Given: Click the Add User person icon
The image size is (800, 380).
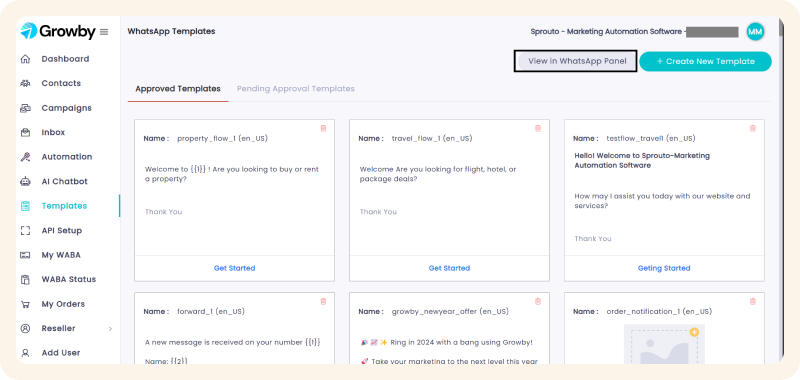Looking at the screenshot, I should 25,353.
